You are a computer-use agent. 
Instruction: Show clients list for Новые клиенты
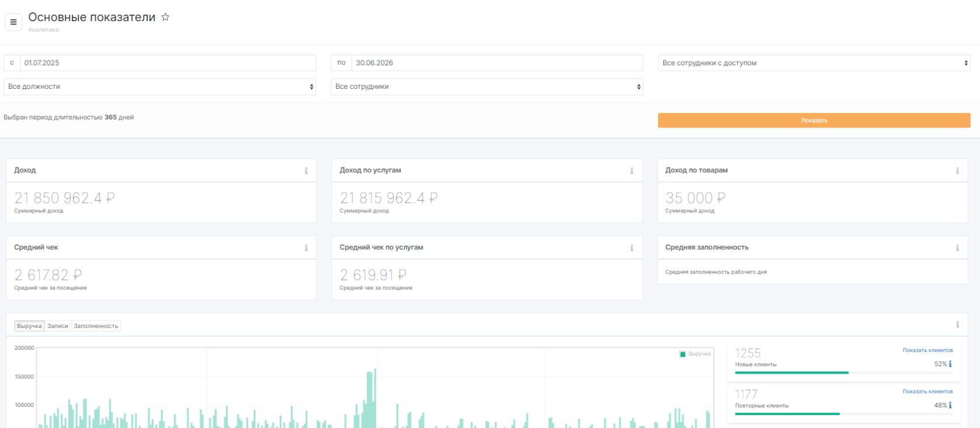click(927, 350)
